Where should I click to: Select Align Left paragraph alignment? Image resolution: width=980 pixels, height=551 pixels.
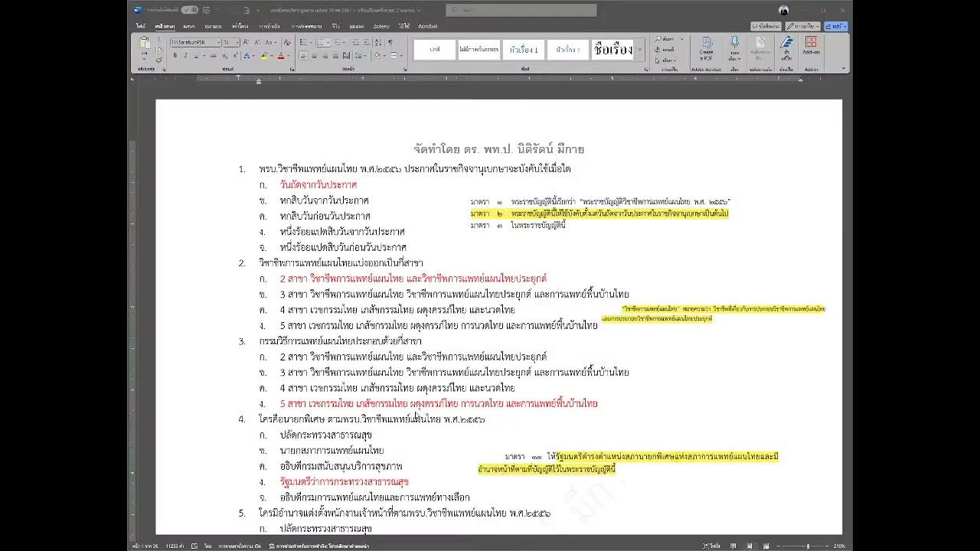coord(303,56)
